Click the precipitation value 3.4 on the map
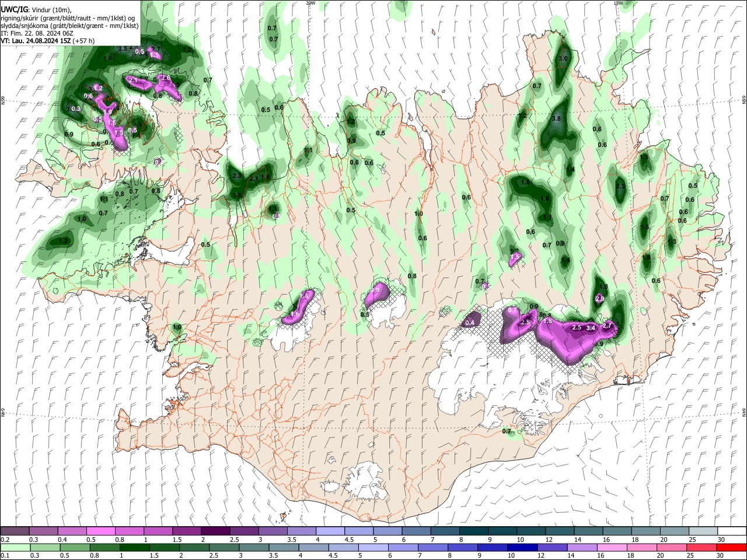Screen dimensions: 747x560 tap(591, 328)
